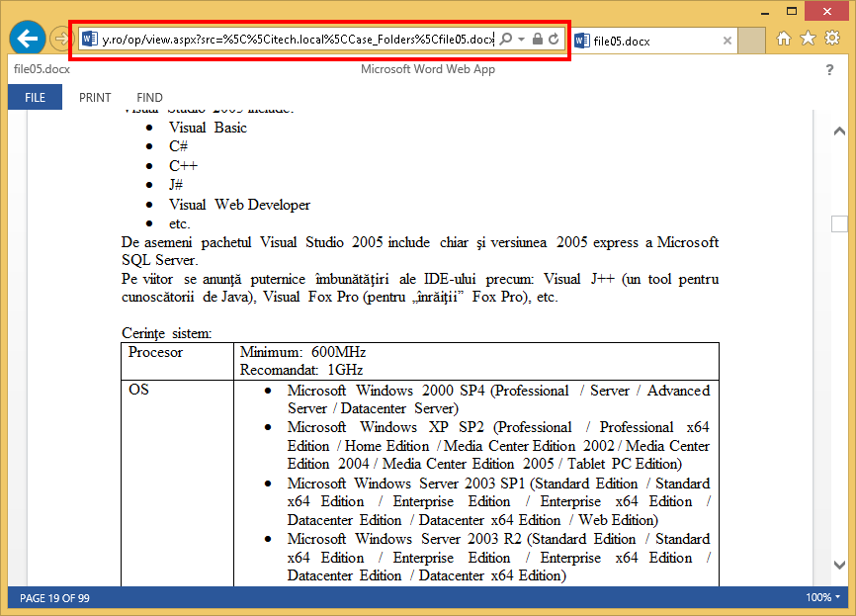Click the "Cerințe sistem:" line
856x616 pixels.
pyautogui.click(x=166, y=333)
